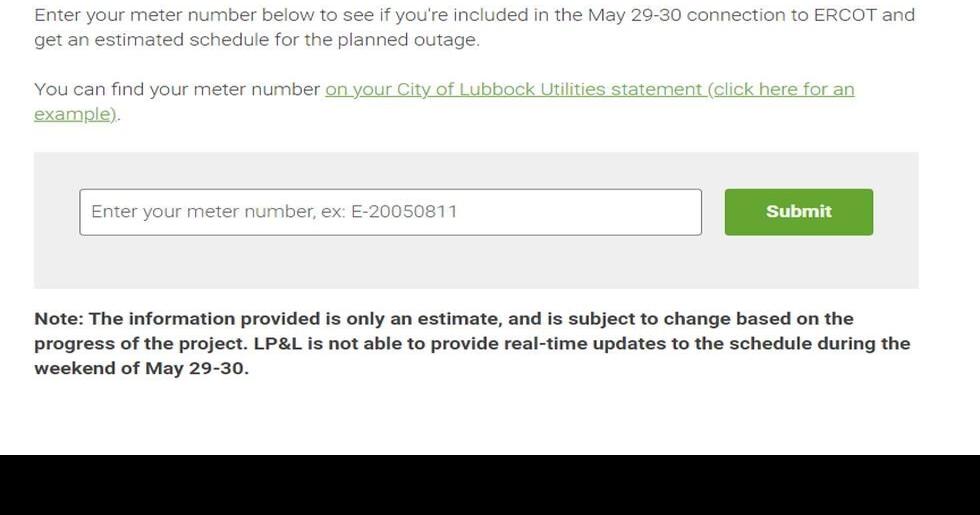
Task: Click the "example)" link text on second line
Action: click(74, 115)
